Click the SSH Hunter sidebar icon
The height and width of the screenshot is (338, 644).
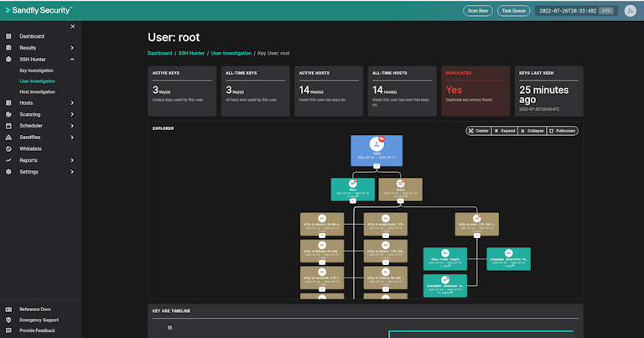coord(8,60)
